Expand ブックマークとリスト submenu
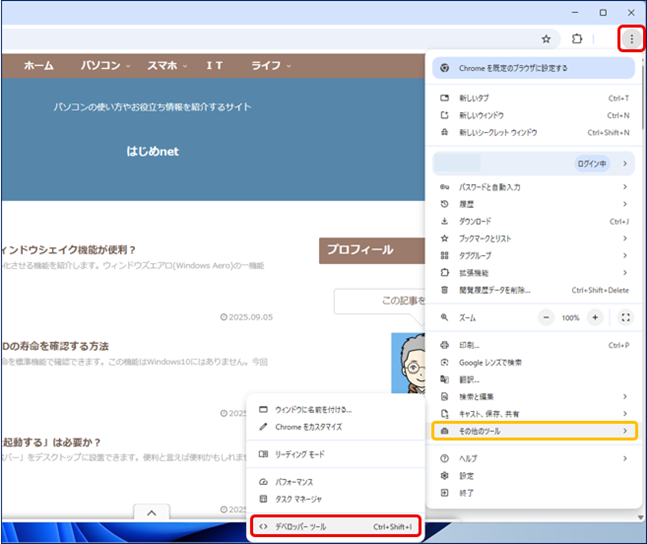The width and height of the screenshot is (647, 544). pos(533,238)
